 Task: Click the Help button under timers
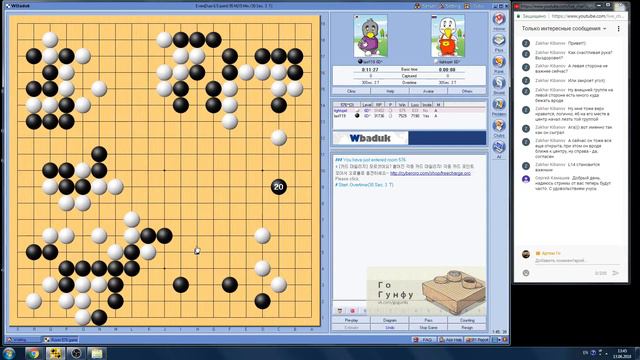click(x=390, y=91)
